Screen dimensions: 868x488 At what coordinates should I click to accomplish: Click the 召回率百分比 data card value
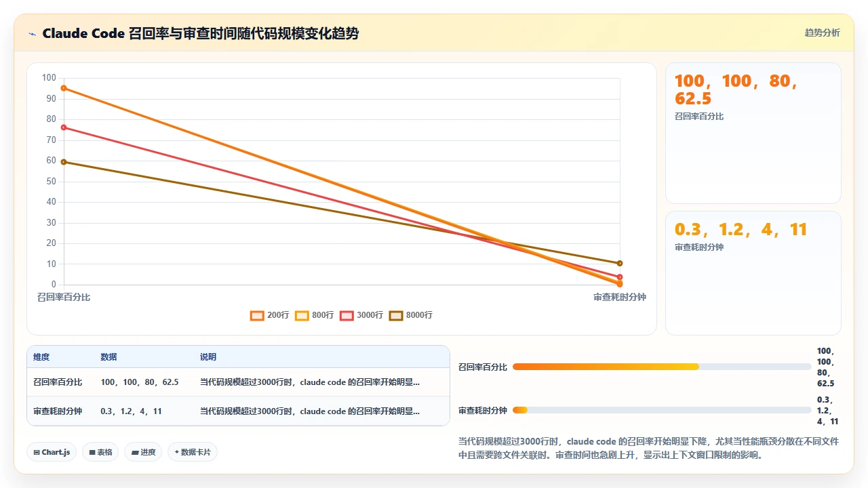point(736,90)
